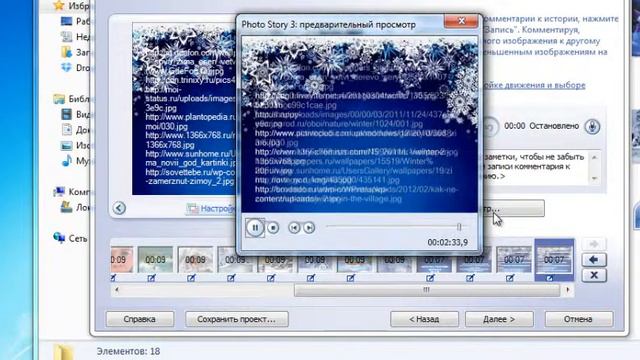
Task: Click the narration notes text box
Action: point(536,167)
